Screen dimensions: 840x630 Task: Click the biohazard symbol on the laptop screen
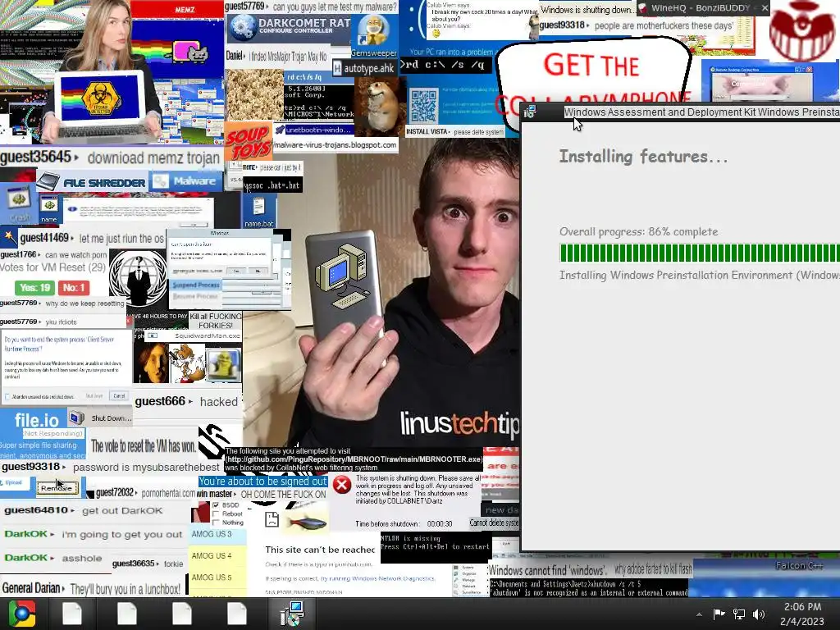102,99
